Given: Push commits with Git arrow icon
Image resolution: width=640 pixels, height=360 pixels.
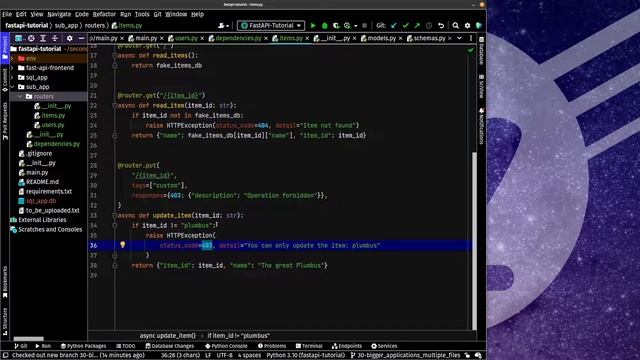Looking at the screenshot, I should click(x=417, y=25).
